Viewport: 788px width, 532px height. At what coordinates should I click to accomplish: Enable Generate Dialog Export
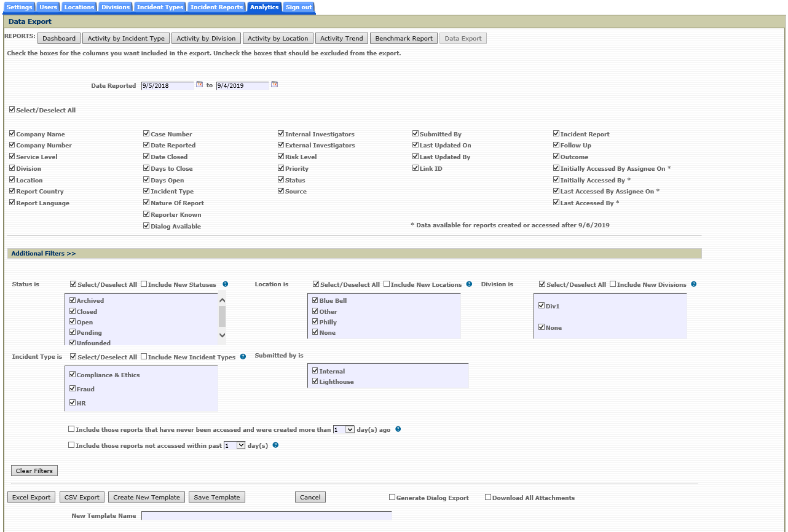[392, 497]
